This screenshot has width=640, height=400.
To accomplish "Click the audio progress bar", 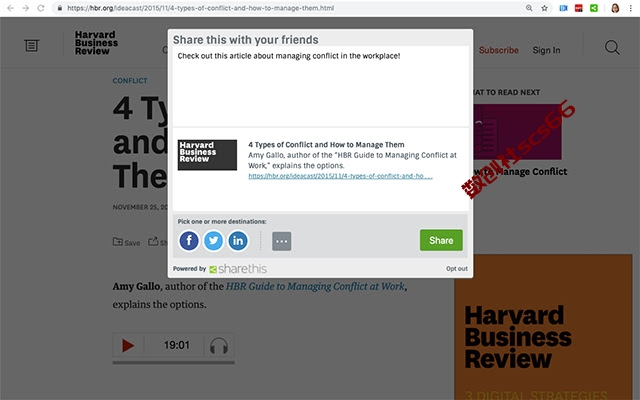I will coord(173,362).
